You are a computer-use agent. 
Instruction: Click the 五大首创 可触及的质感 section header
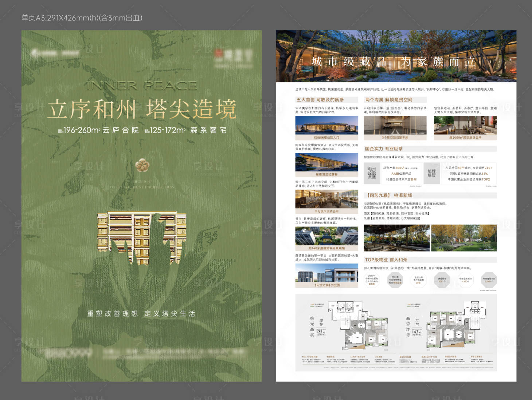click(320, 100)
